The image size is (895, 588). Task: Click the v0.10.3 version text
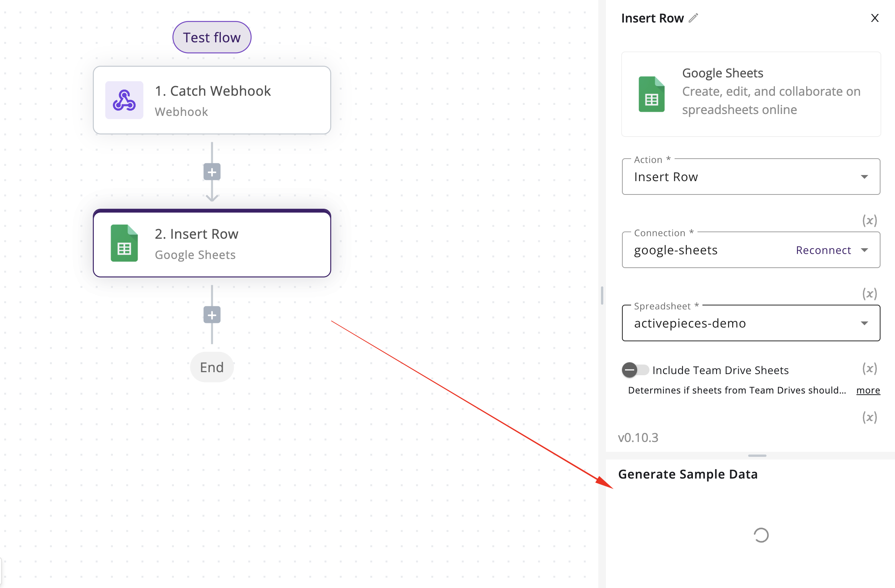tap(638, 437)
